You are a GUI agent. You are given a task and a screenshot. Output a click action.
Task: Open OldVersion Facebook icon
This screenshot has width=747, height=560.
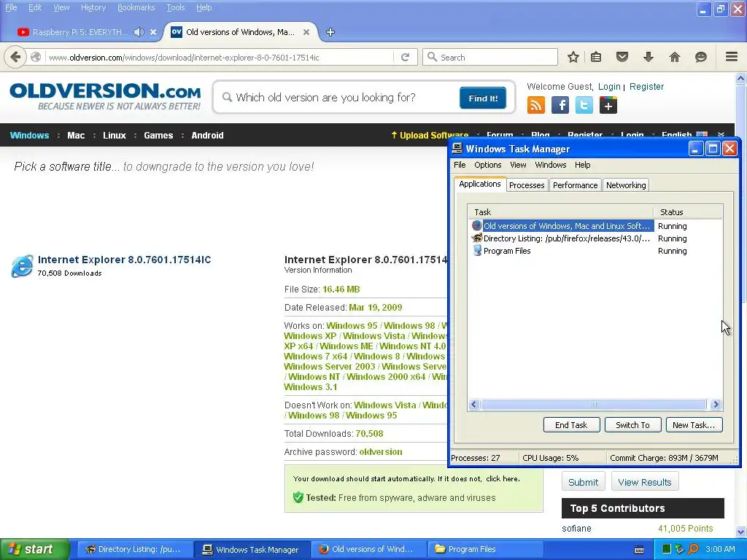[x=560, y=105]
